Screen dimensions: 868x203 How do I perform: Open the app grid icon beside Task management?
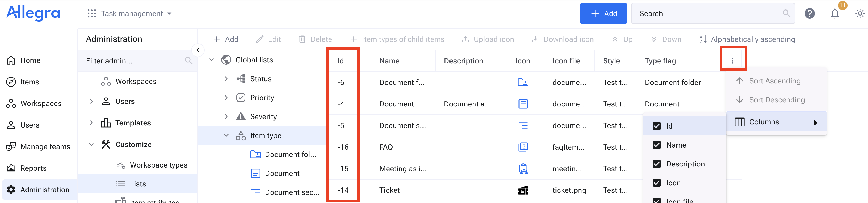click(92, 13)
